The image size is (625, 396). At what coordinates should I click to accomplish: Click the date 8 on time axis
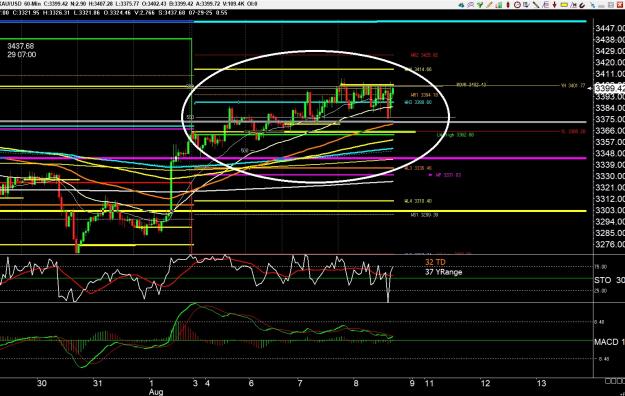click(x=356, y=383)
